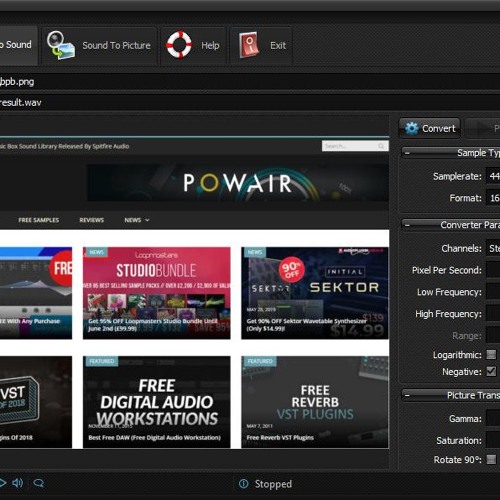
Task: Click the Convert gear icon
Action: 412,128
